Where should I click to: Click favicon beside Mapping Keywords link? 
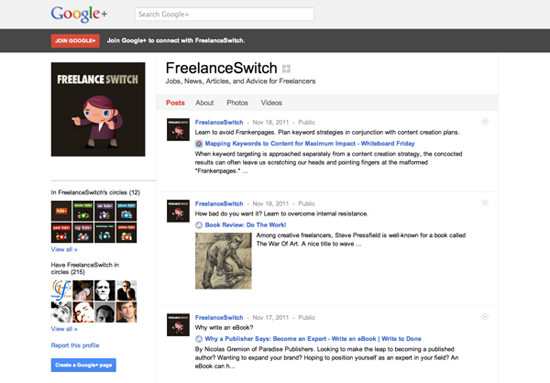point(199,143)
